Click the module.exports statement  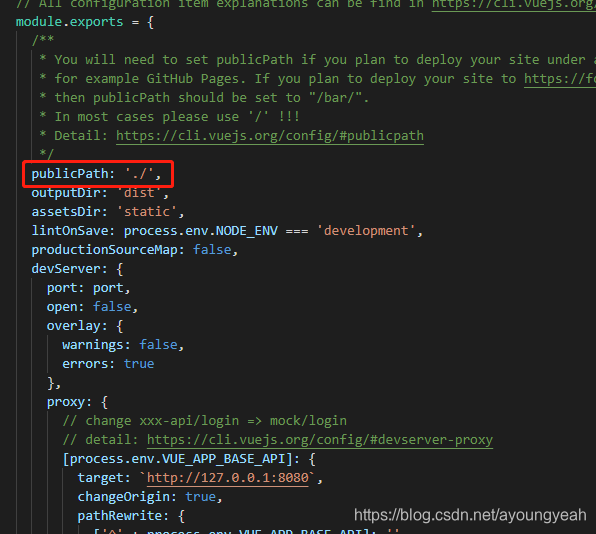coord(69,22)
